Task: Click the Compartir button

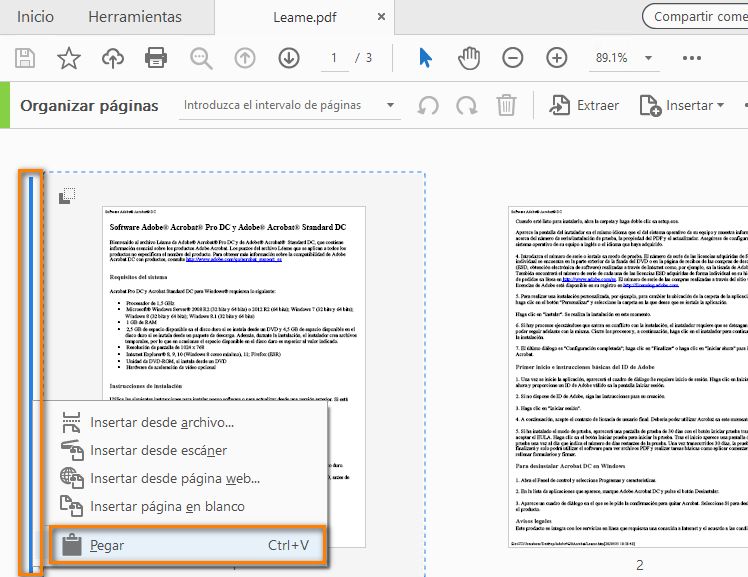Action: coord(696,17)
